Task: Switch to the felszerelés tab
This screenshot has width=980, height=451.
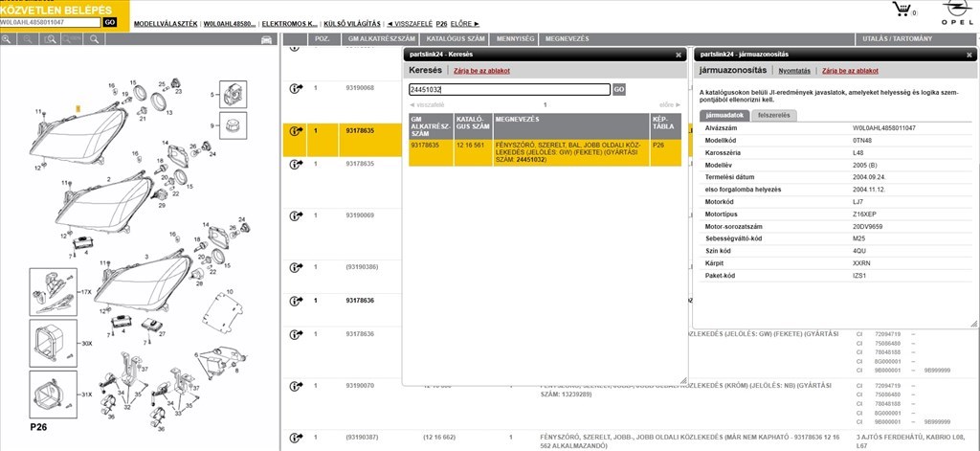Action: coord(773,115)
